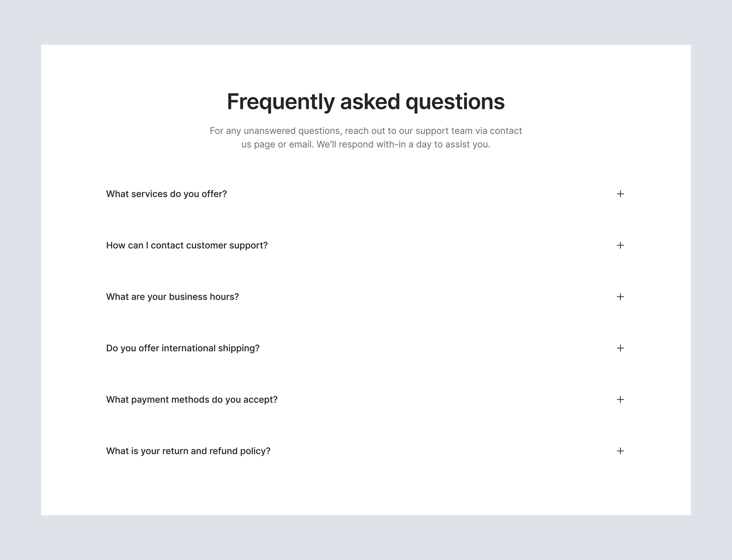Expand 'How can I contact customer support?'

pos(187,245)
